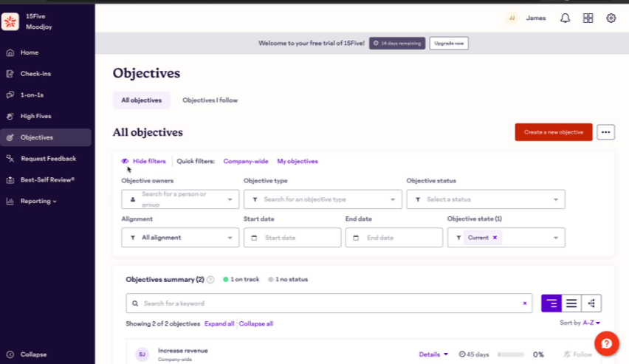Click the JJ user avatar
Screen dimensions: 629x364
pyautogui.click(x=512, y=18)
